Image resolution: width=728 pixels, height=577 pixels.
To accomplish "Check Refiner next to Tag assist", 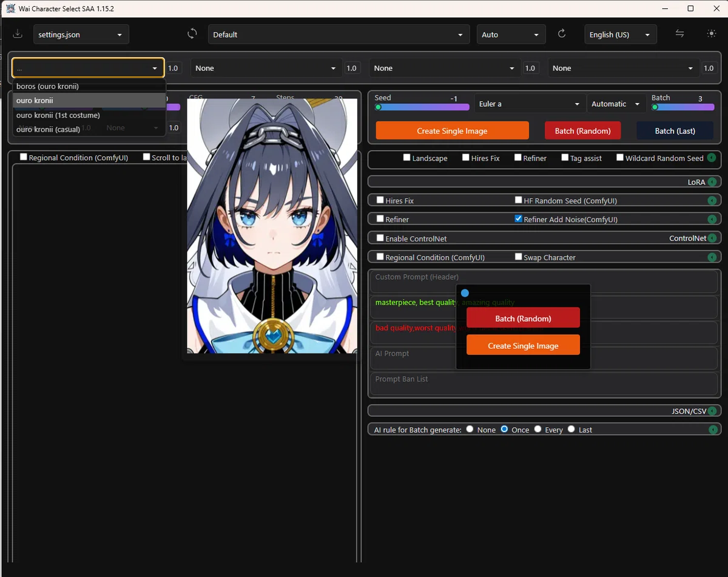I will click(x=518, y=157).
